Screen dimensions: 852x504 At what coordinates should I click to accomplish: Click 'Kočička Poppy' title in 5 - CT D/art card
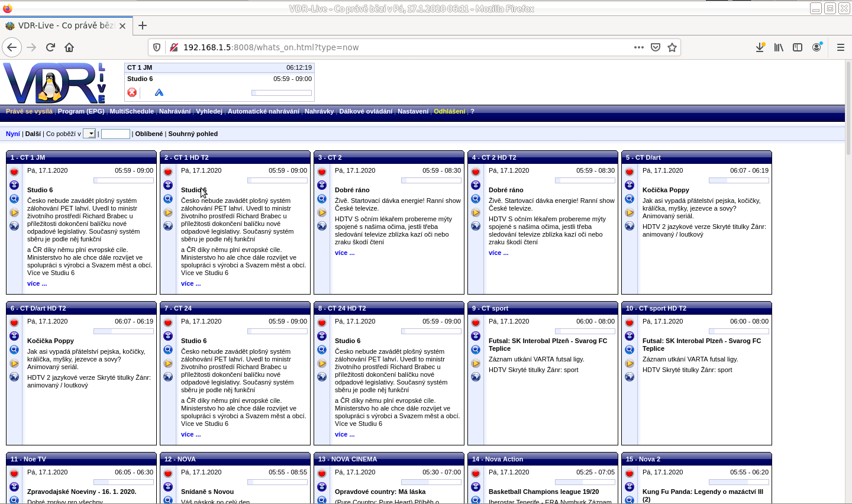[666, 190]
